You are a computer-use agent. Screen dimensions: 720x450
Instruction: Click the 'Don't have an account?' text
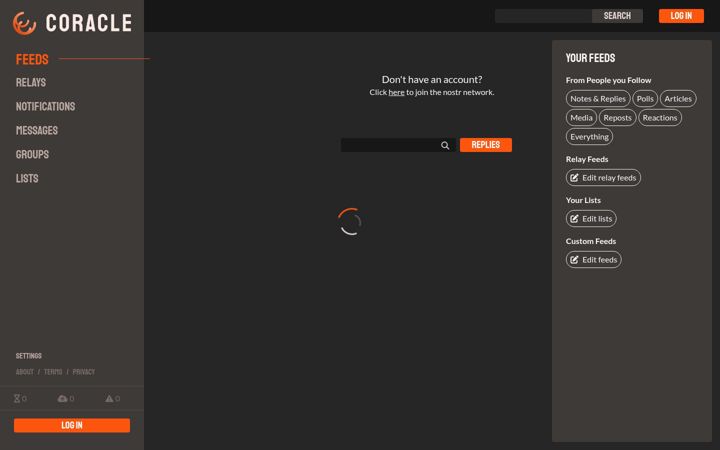[x=432, y=79]
